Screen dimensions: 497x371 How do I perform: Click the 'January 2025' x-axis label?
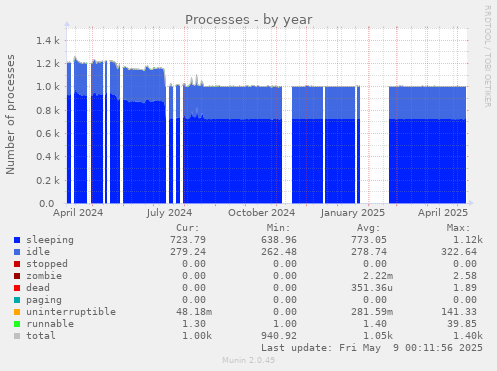click(x=353, y=213)
